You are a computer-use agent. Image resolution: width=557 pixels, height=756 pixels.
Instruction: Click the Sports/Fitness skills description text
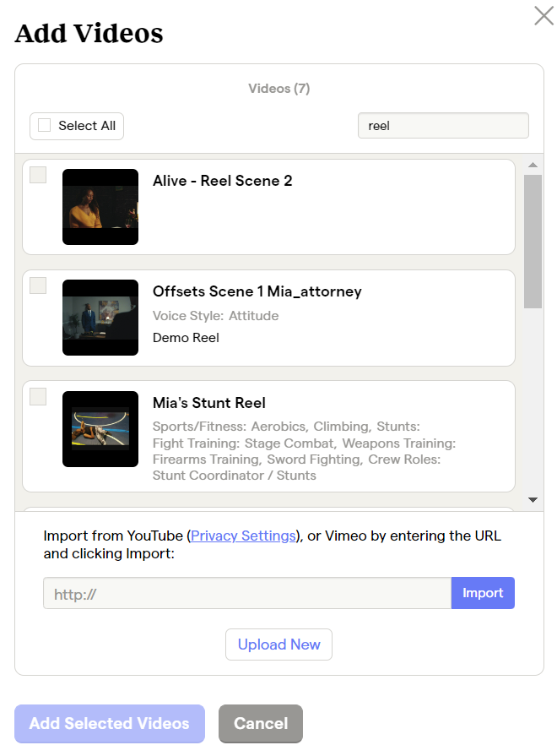tap(304, 451)
